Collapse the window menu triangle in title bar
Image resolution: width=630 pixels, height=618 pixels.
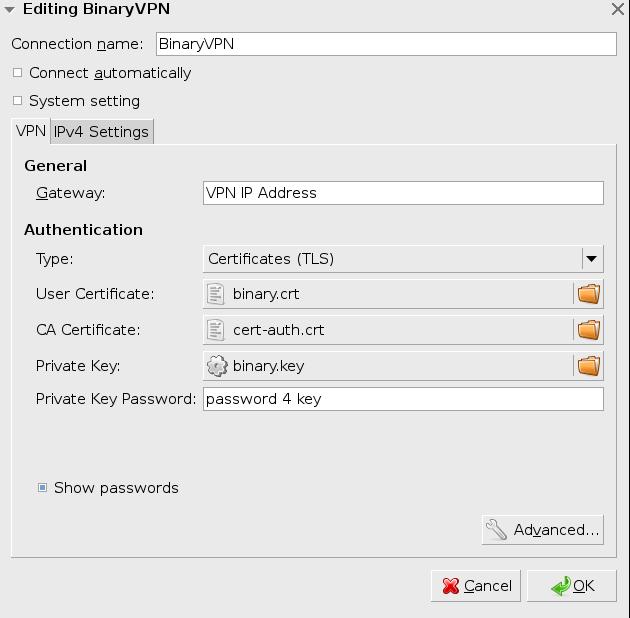pyautogui.click(x=9, y=9)
